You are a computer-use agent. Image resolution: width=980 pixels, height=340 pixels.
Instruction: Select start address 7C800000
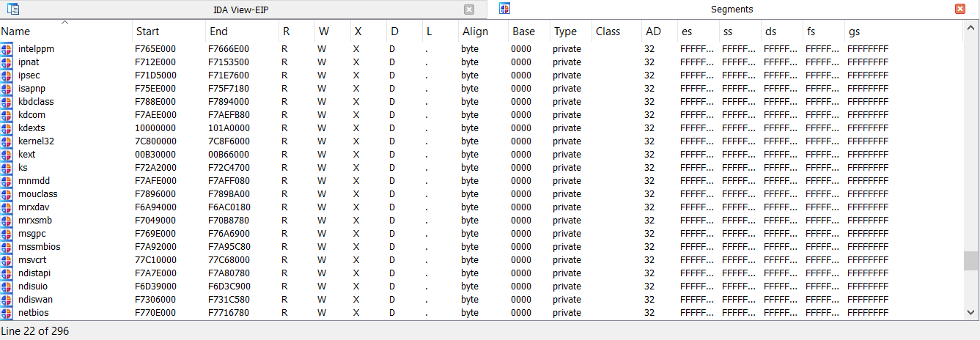point(155,141)
